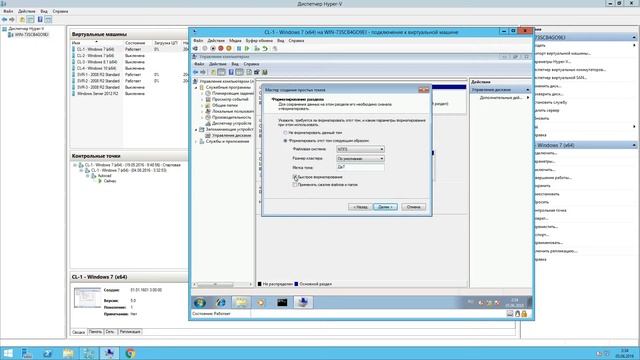
Task: Click the red Shut Down VM icon
Action: tap(221, 49)
